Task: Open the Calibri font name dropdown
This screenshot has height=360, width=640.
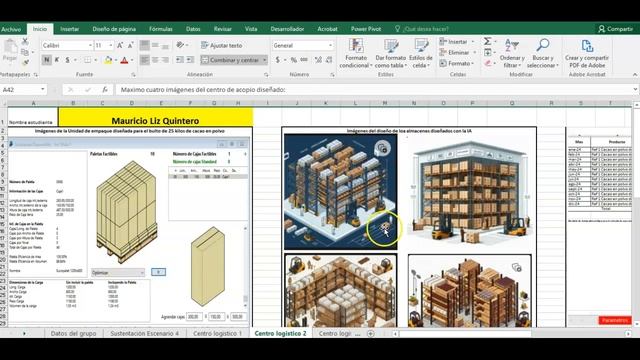Action: coord(90,45)
